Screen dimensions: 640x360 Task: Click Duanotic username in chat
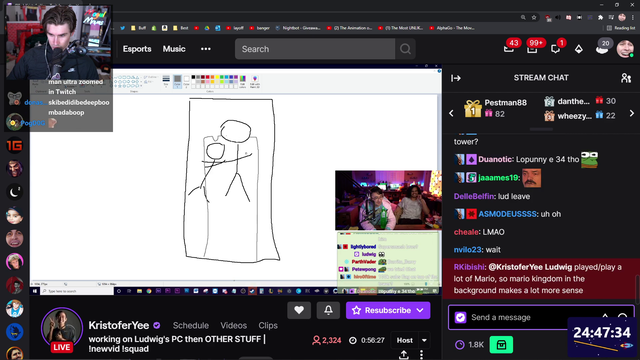point(495,160)
